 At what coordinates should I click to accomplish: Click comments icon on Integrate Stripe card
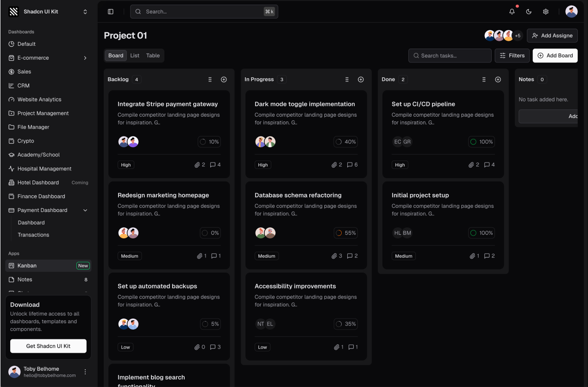(x=213, y=165)
